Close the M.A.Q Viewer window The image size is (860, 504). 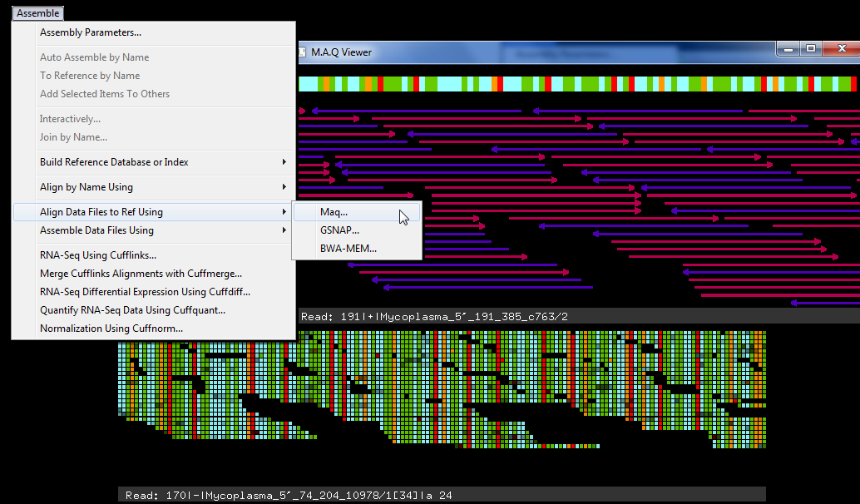point(840,49)
